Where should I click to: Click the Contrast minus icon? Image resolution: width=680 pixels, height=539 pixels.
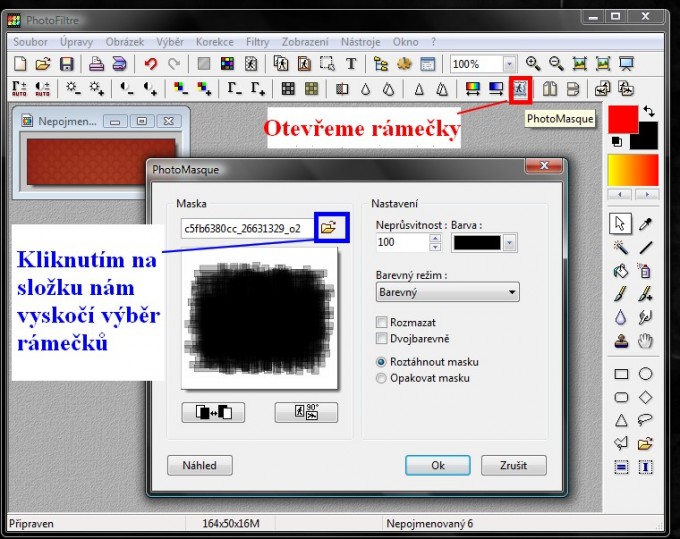pyautogui.click(x=127, y=88)
